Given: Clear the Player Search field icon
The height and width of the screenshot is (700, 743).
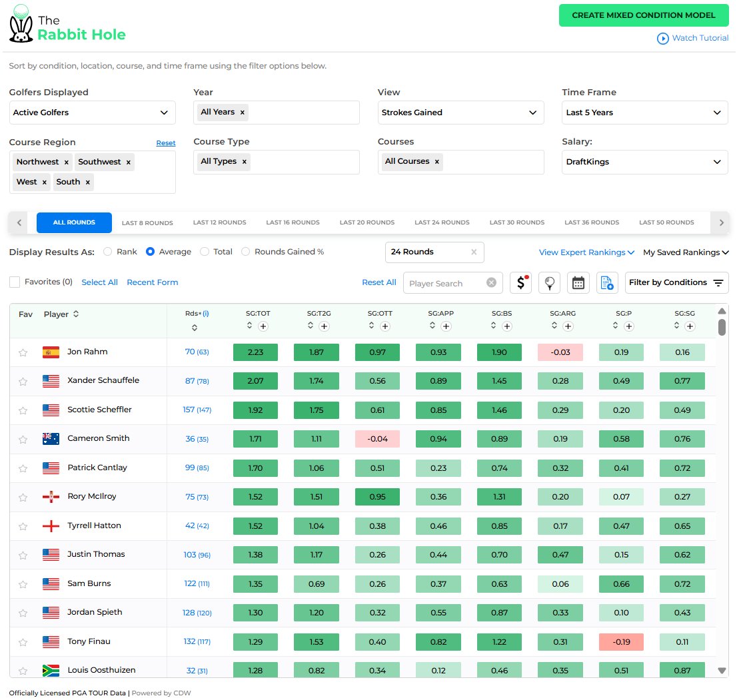Looking at the screenshot, I should (491, 283).
